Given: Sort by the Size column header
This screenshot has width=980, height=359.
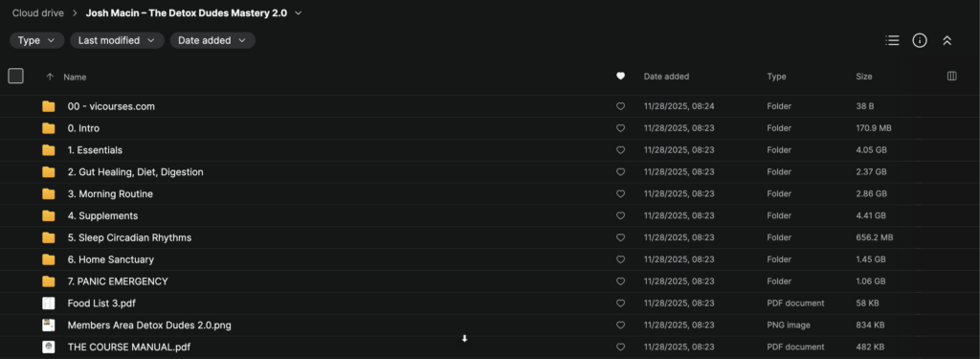Looking at the screenshot, I should [864, 77].
